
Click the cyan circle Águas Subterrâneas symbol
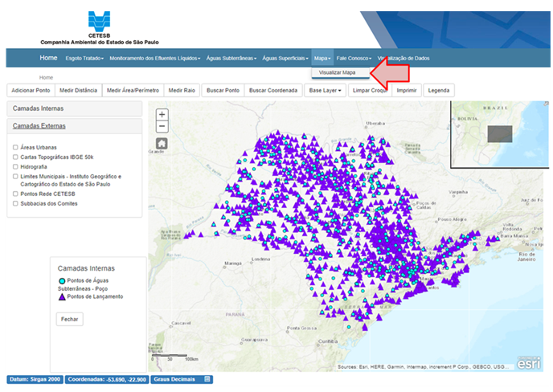click(x=62, y=280)
